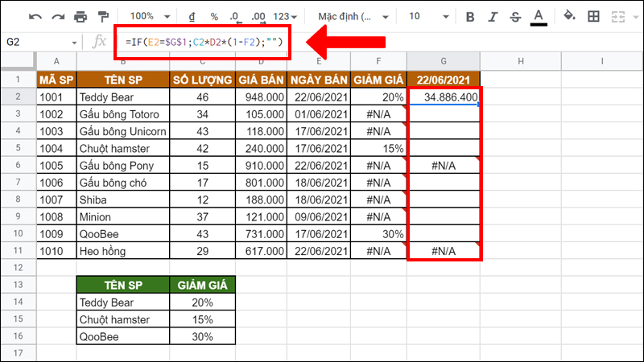Image resolution: width=644 pixels, height=362 pixels.
Task: Click the Merge cells icon
Action: (x=617, y=17)
